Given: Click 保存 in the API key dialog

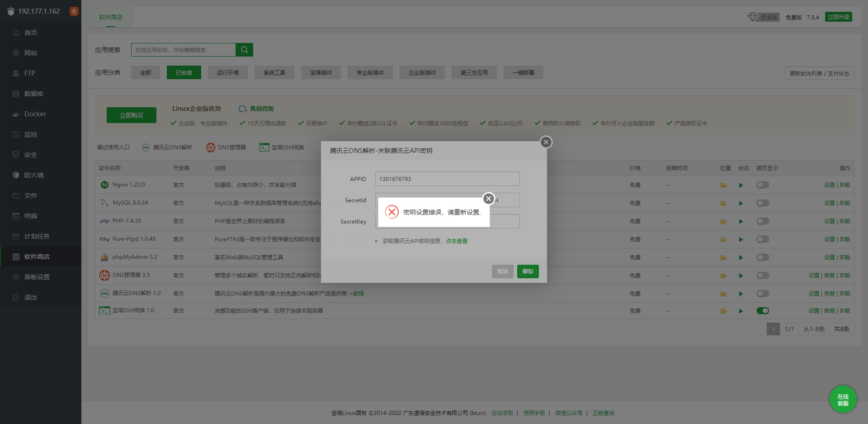Looking at the screenshot, I should pyautogui.click(x=528, y=272).
